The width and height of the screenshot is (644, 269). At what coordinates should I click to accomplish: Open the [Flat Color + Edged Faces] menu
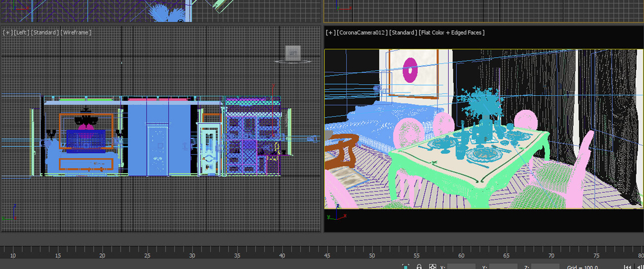[x=452, y=33]
